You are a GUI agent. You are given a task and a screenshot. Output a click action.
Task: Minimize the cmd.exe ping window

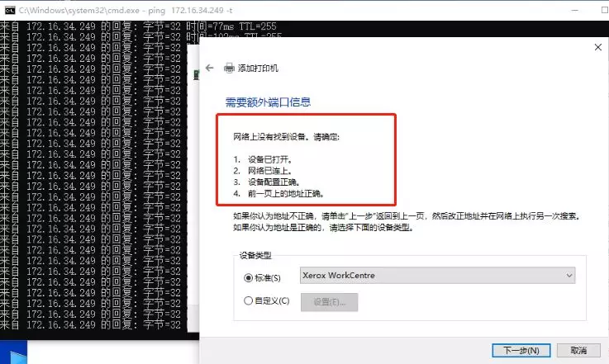575,10
